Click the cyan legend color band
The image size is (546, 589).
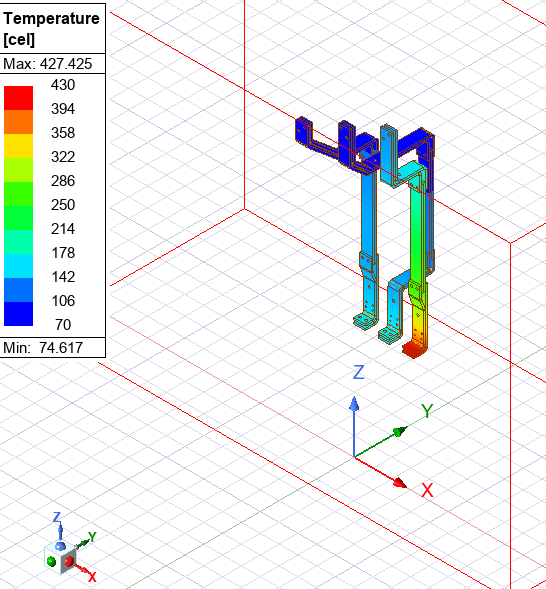click(x=18, y=266)
